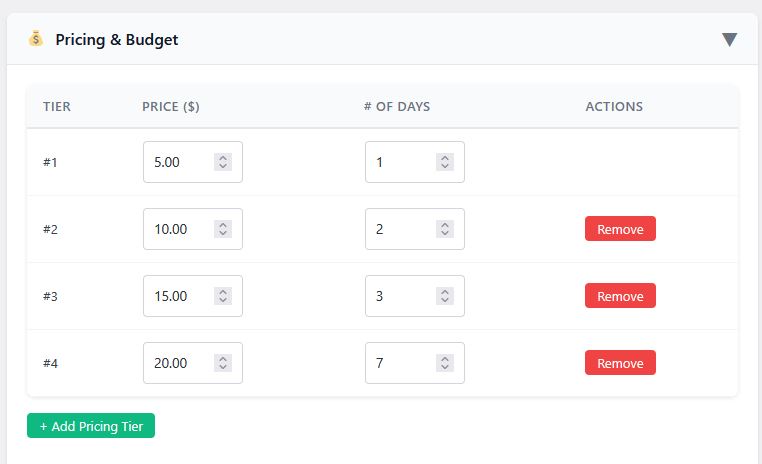Image resolution: width=762 pixels, height=464 pixels.
Task: Use the spinner on tier #3 days
Action: coord(445,296)
